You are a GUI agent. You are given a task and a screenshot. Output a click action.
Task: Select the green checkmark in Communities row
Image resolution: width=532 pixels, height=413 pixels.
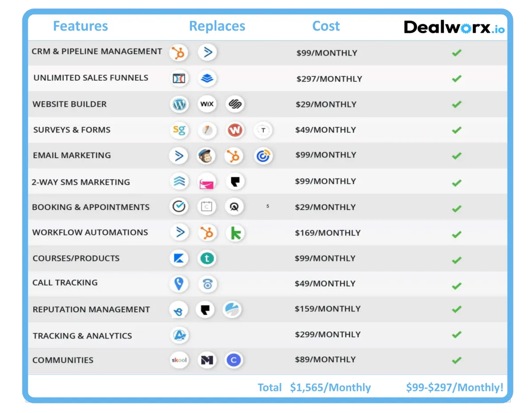coord(457,360)
